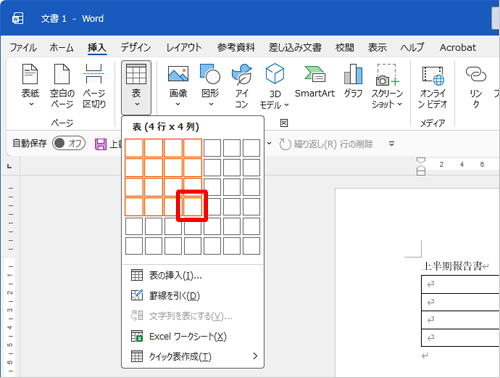Insert an icon with アイコン button
Viewport: 500px width, 378px height.
click(242, 86)
